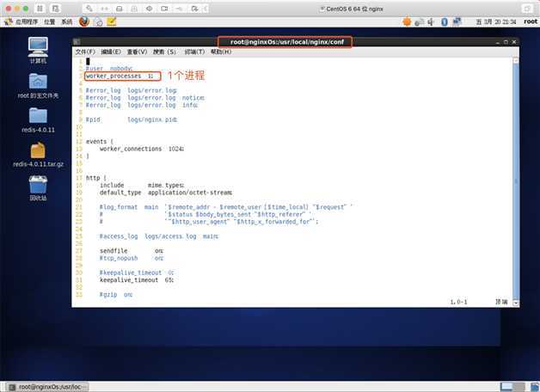
Task: Click the '#access_log logs/access.log main;' line
Action: 159,236
